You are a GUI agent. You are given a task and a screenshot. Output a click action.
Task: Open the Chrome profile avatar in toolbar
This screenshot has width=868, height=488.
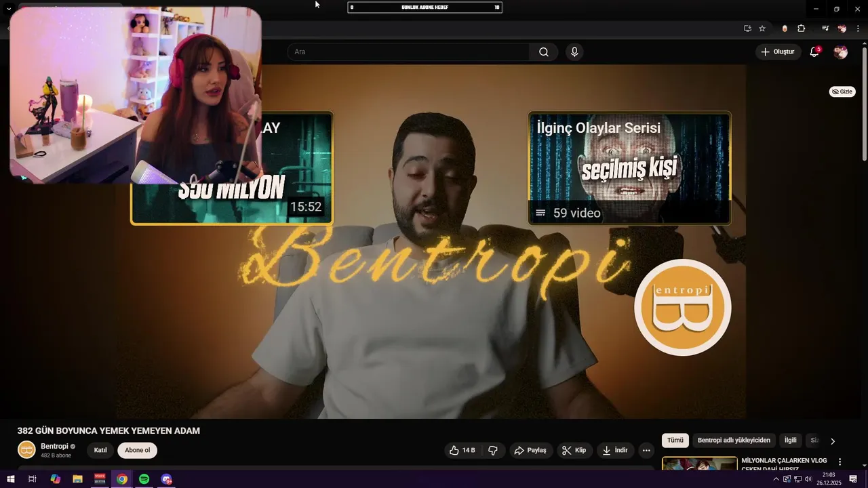tap(842, 28)
